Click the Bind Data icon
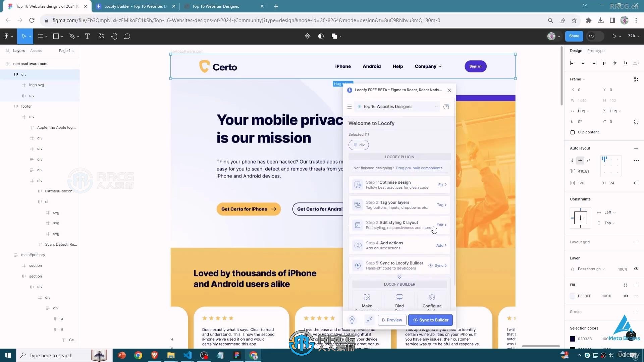644x362 pixels. point(399,297)
